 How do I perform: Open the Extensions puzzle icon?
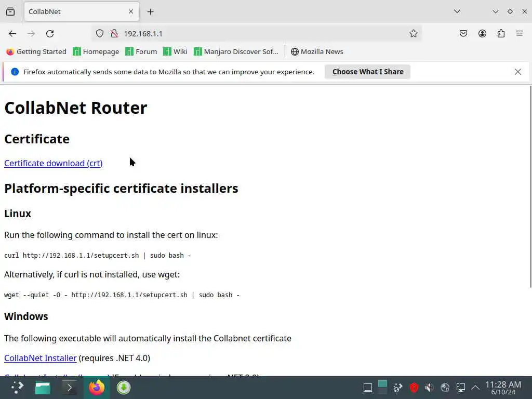(501, 33)
